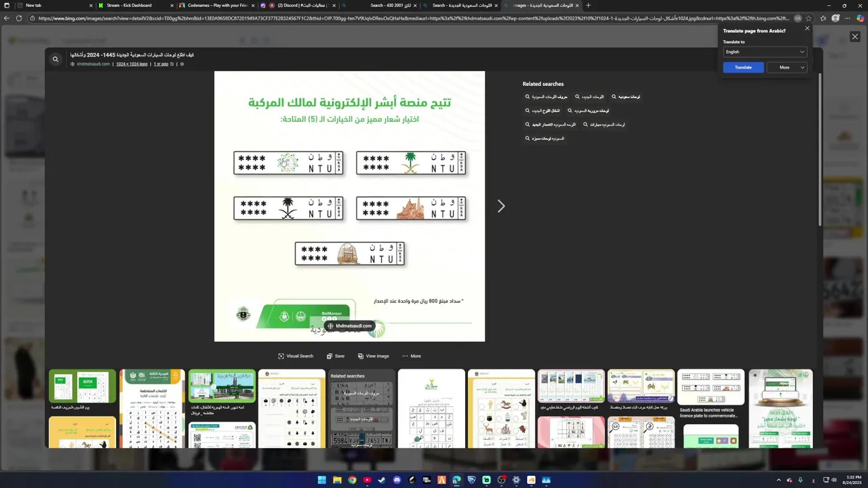Dismiss the translate popup with its X
Viewport: 868px width, 488px height.
click(807, 28)
